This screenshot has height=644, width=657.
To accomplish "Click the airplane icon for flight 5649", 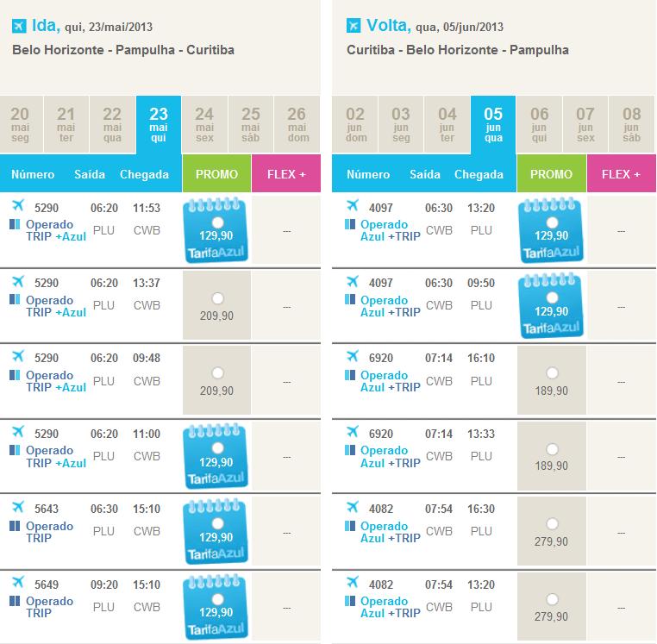I will point(17,583).
